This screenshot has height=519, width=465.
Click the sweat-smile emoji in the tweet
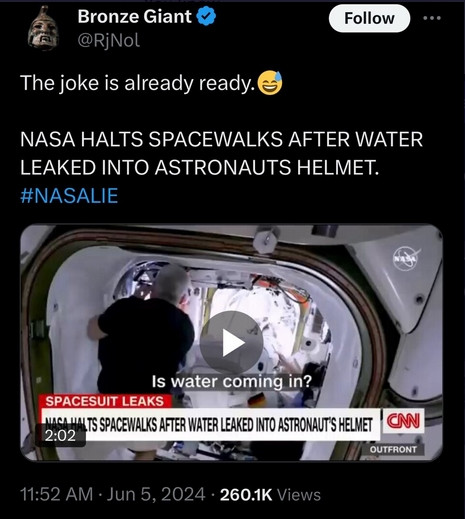270,83
